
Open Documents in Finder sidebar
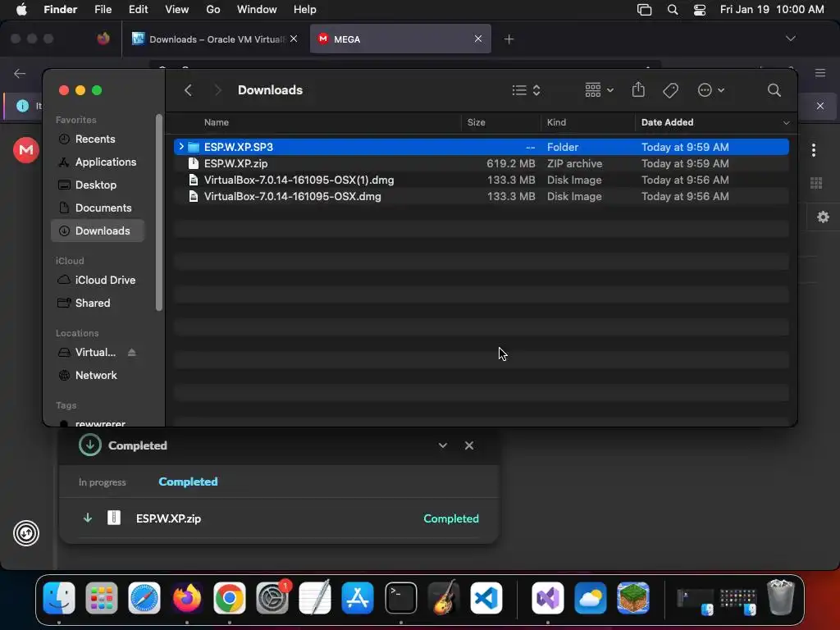pyautogui.click(x=98, y=208)
